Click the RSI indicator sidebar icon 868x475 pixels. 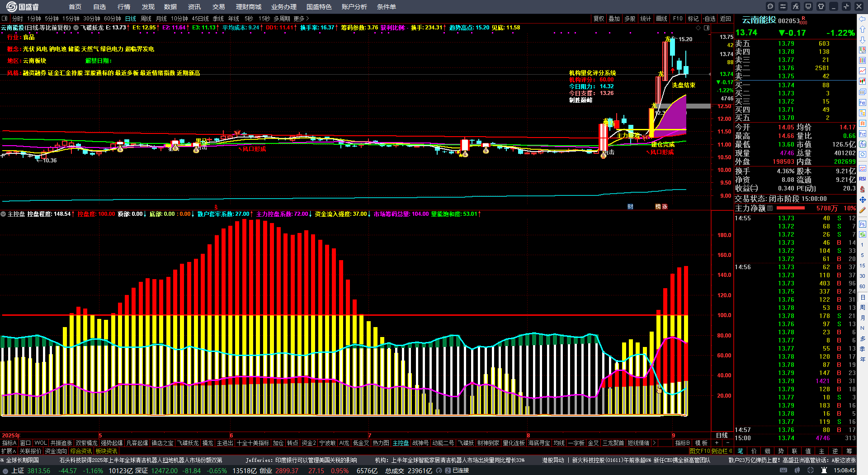pyautogui.click(x=863, y=179)
